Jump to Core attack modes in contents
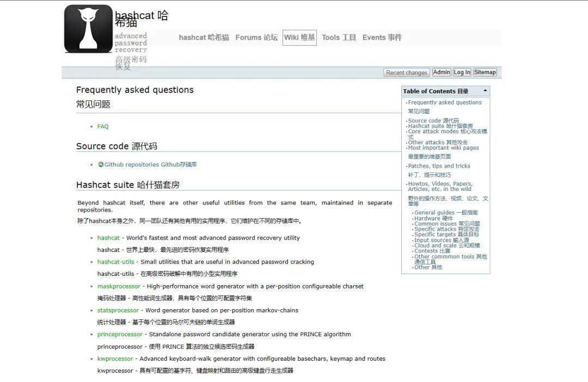Viewport: 588px width, 382px height. (448, 134)
